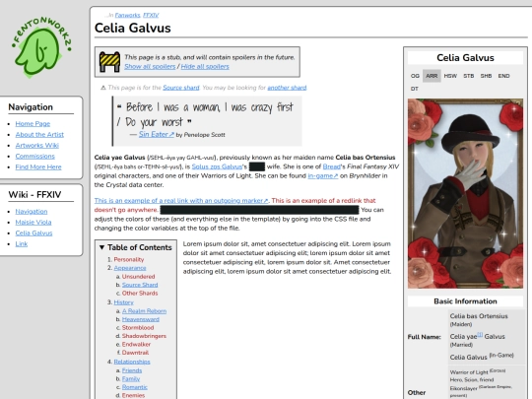Open the FFXIV breadcrumb link
This screenshot has height=399, width=532.
[x=151, y=15]
